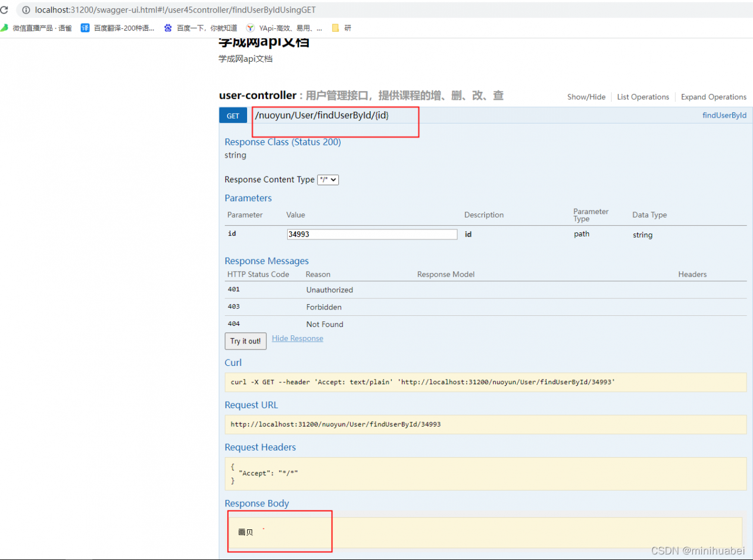Click the Forbidden reason text
Viewport: 753px width, 560px height.
tap(324, 307)
